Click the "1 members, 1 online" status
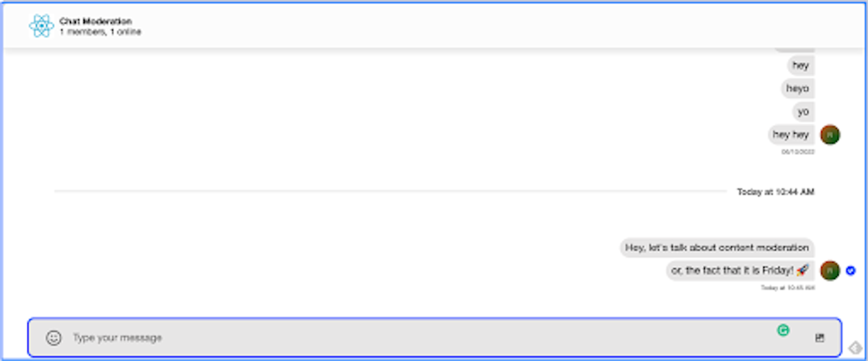The height and width of the screenshot is (361, 868). click(100, 32)
